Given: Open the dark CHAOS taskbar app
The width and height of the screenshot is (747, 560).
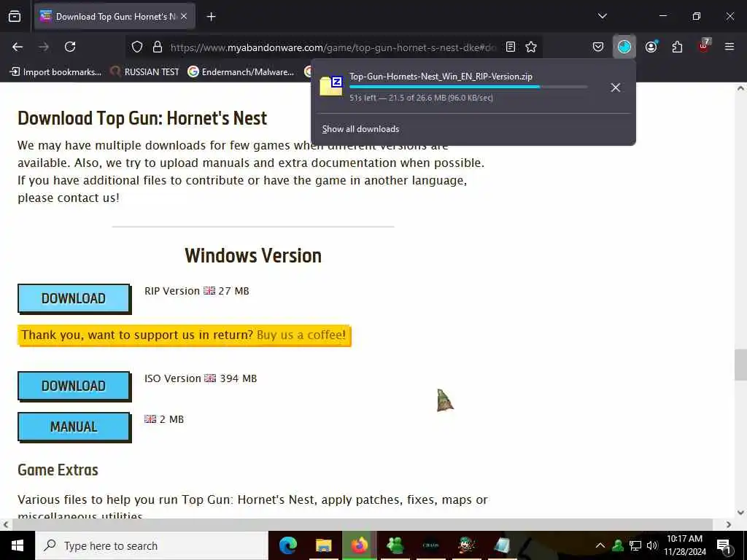Looking at the screenshot, I should (430, 545).
